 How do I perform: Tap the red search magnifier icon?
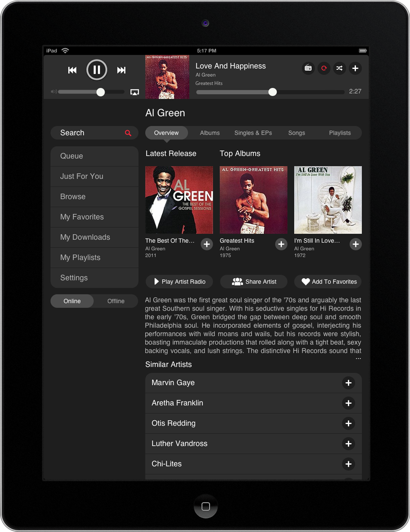(128, 133)
